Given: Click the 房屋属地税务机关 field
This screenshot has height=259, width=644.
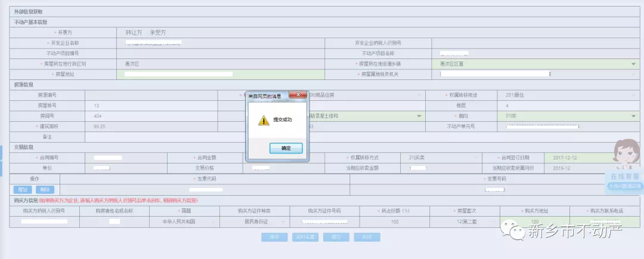Looking at the screenshot, I should point(535,74).
